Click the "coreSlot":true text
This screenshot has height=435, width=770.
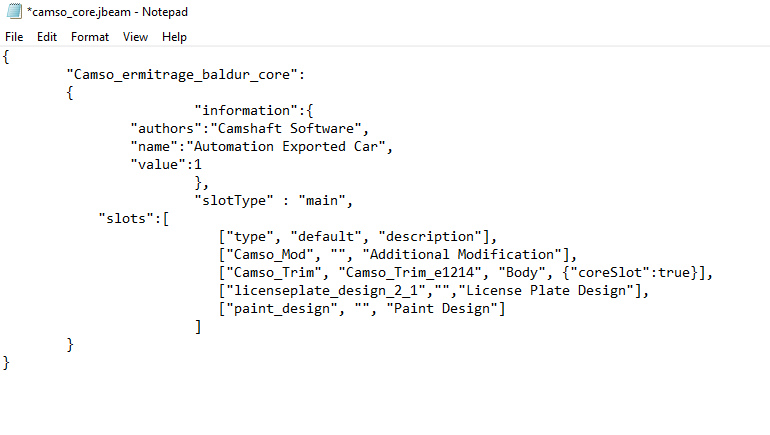point(630,273)
